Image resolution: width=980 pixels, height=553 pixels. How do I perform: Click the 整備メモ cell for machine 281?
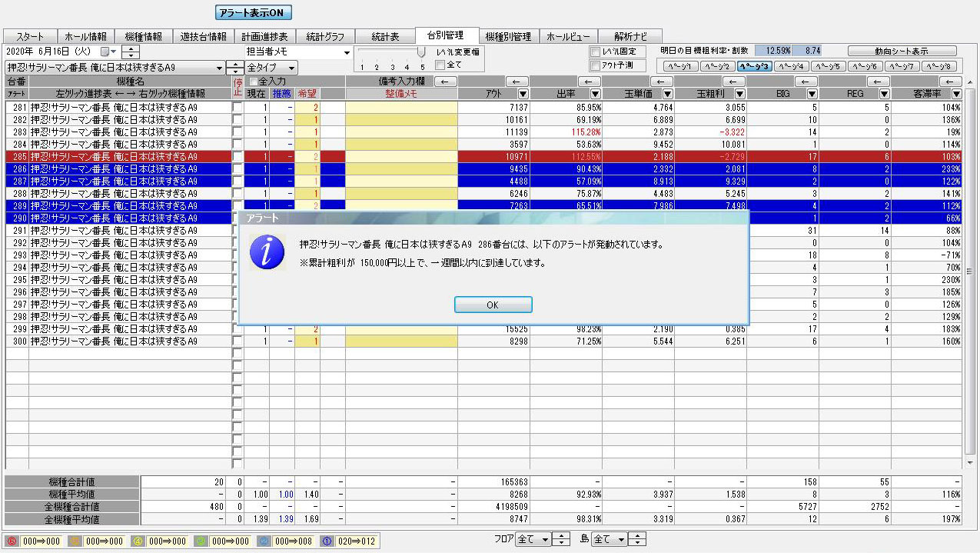click(401, 107)
